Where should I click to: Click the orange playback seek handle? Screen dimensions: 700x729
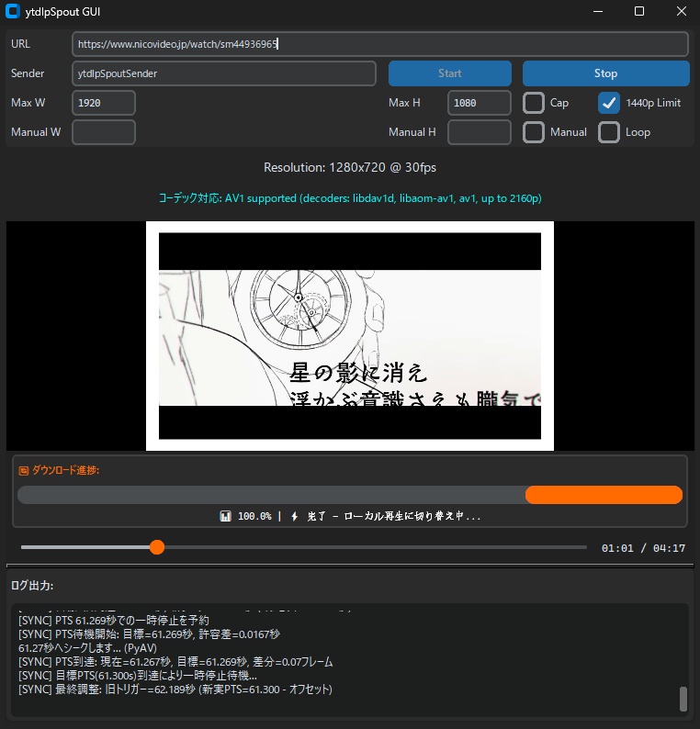pos(157,547)
